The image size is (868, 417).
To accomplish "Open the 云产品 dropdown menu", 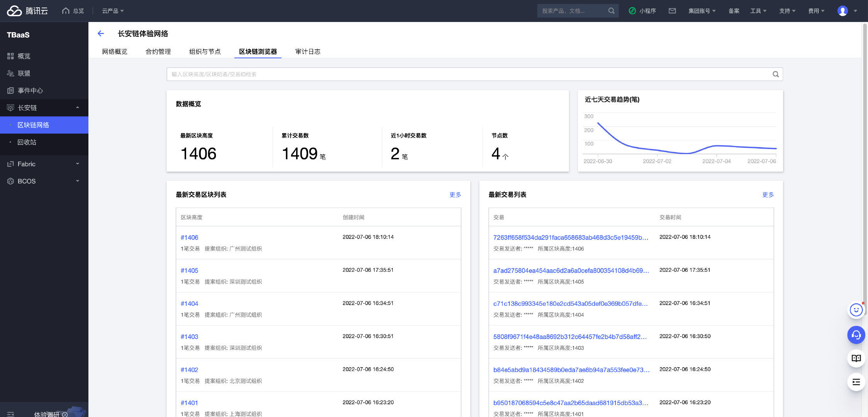I will coord(113,11).
